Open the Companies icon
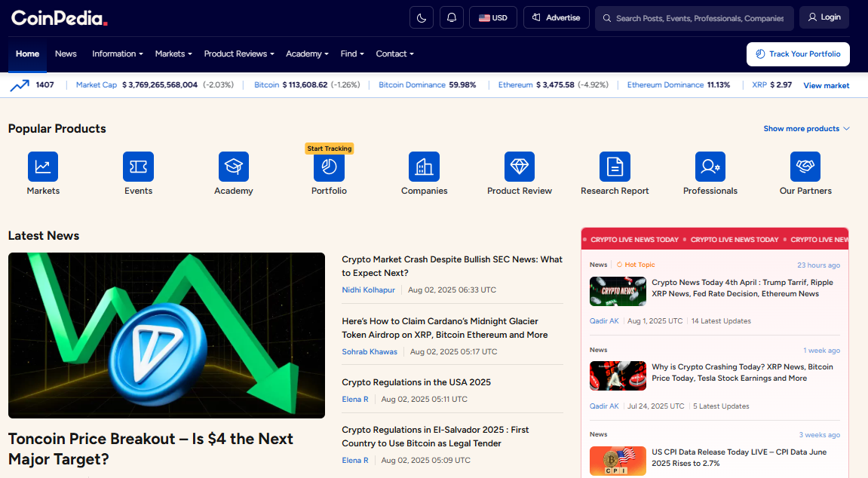 tap(424, 167)
